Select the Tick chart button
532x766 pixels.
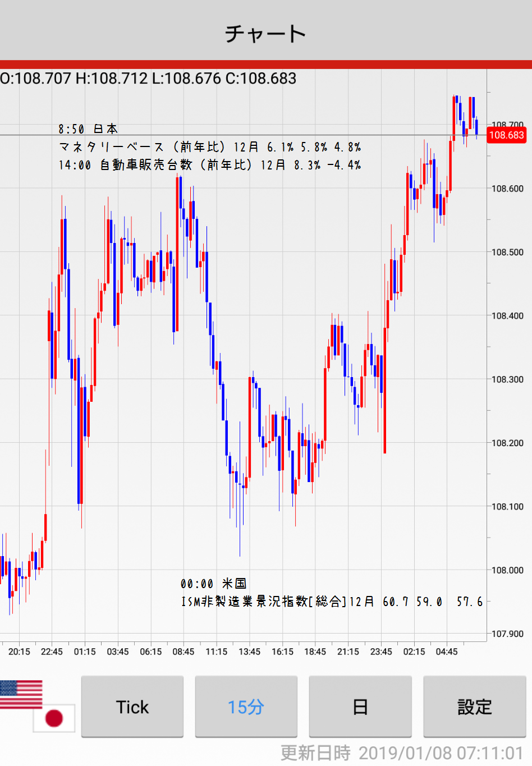[x=132, y=707]
